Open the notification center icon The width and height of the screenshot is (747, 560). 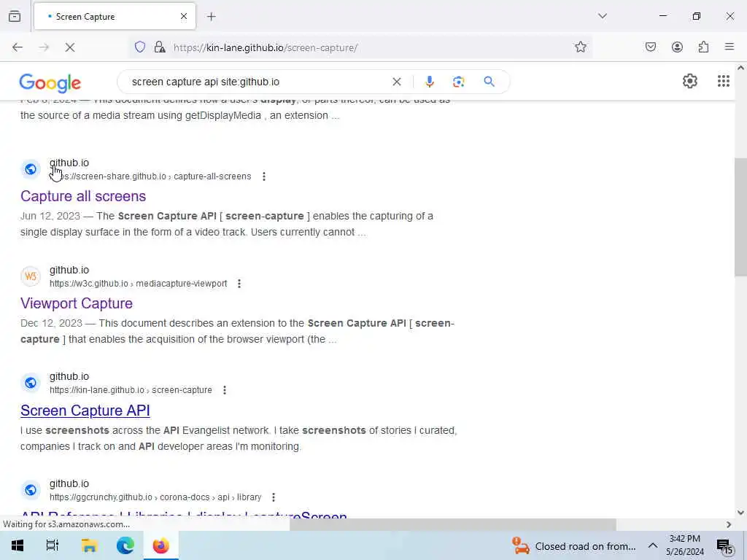tap(724, 546)
